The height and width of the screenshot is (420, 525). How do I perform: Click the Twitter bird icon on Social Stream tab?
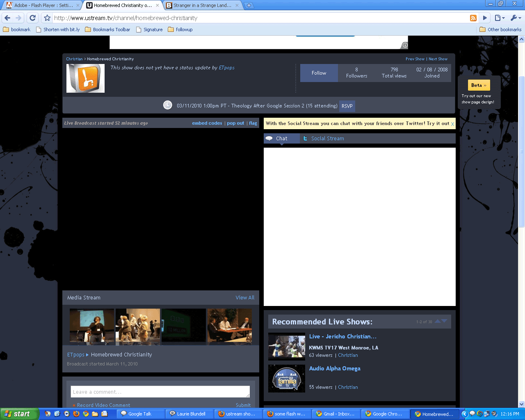tap(306, 138)
